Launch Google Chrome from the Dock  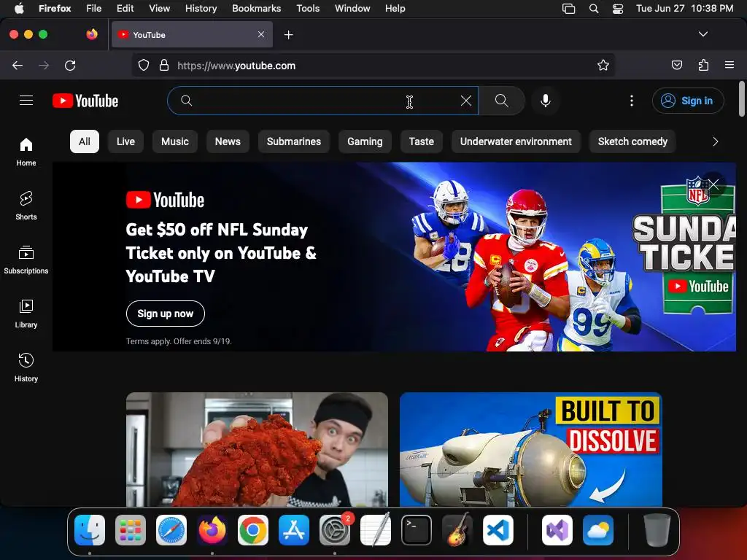253,530
